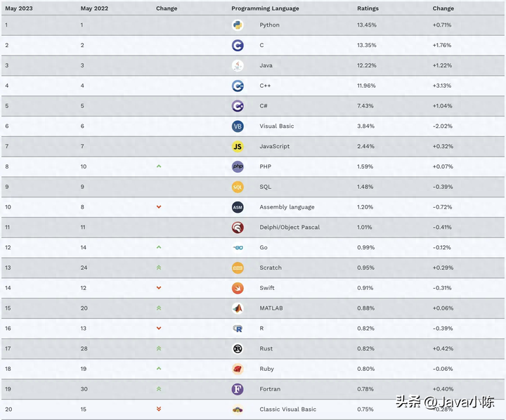Click the Rust gear logo icon
The image size is (506, 420).
238,348
